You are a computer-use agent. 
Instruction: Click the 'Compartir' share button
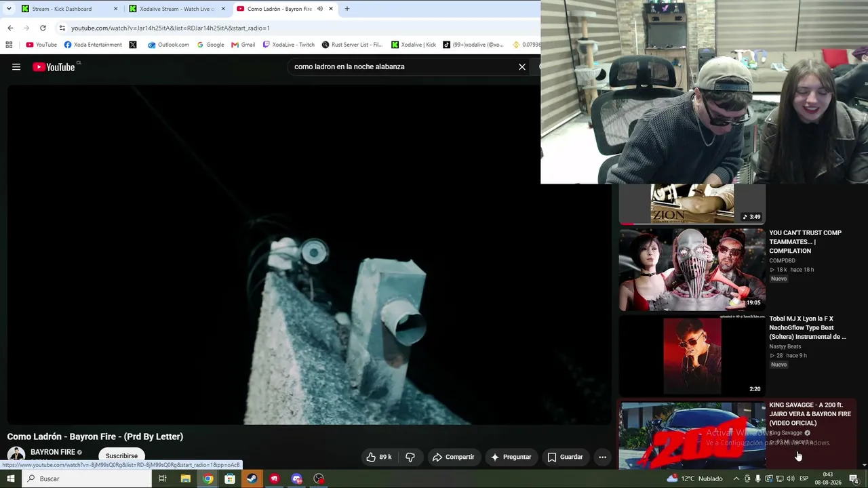[453, 457]
